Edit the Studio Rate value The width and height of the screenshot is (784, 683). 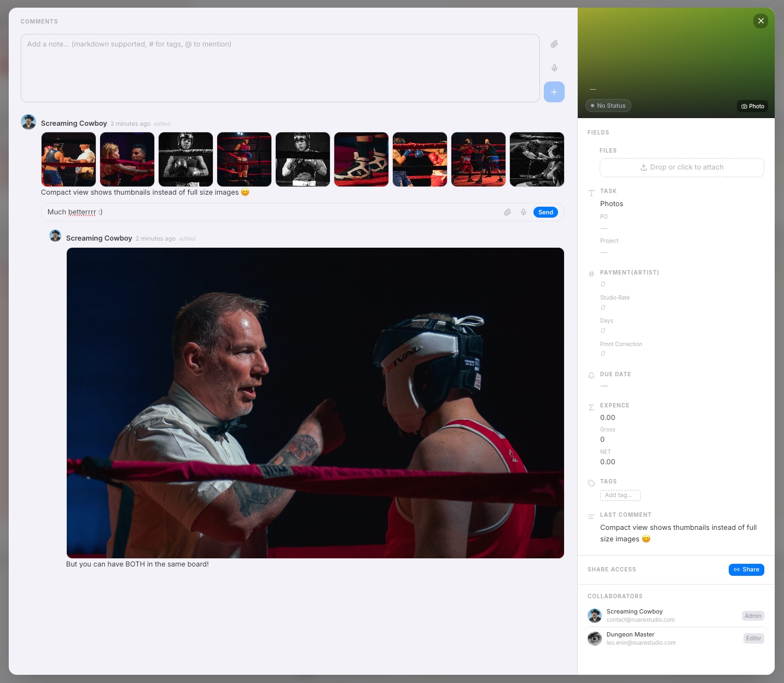(603, 308)
